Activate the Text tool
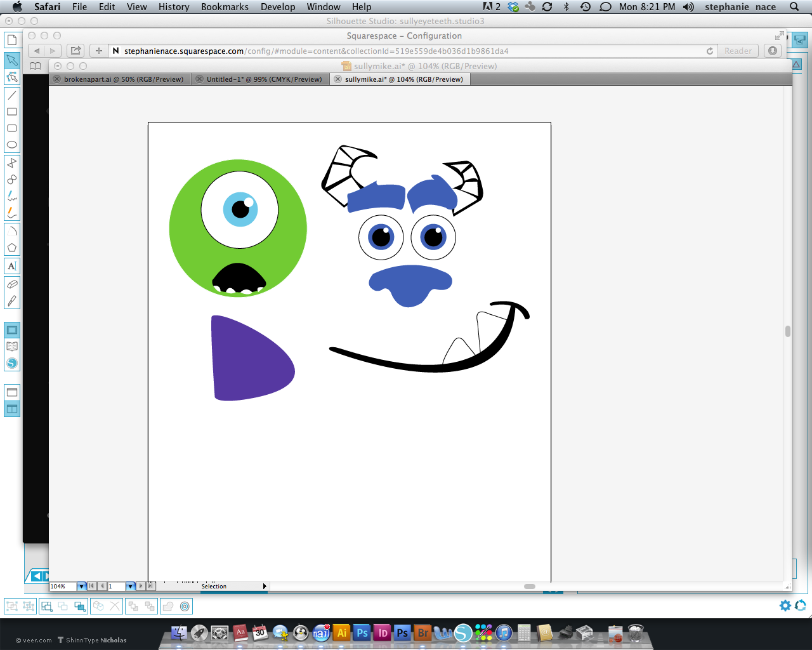This screenshot has width=812, height=650. coord(12,266)
